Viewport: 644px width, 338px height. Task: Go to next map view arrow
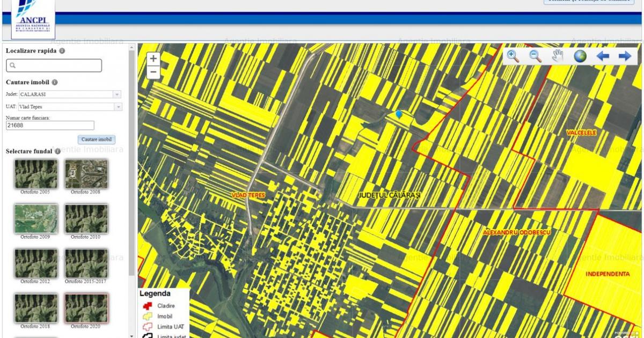pos(625,56)
